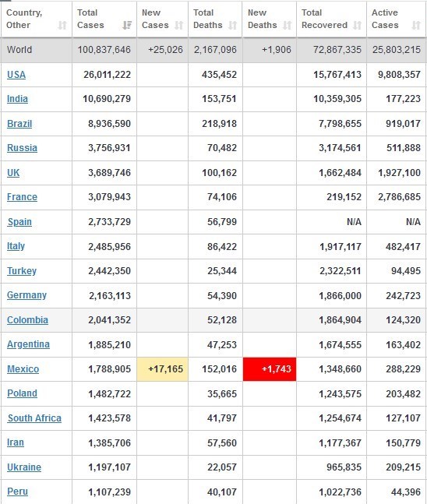
Task: Open the USA country link
Action: coord(16,75)
